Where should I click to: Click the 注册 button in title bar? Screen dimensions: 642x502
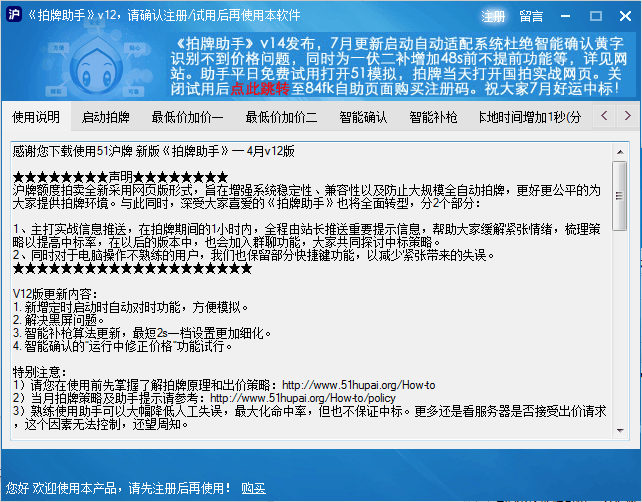pos(494,16)
